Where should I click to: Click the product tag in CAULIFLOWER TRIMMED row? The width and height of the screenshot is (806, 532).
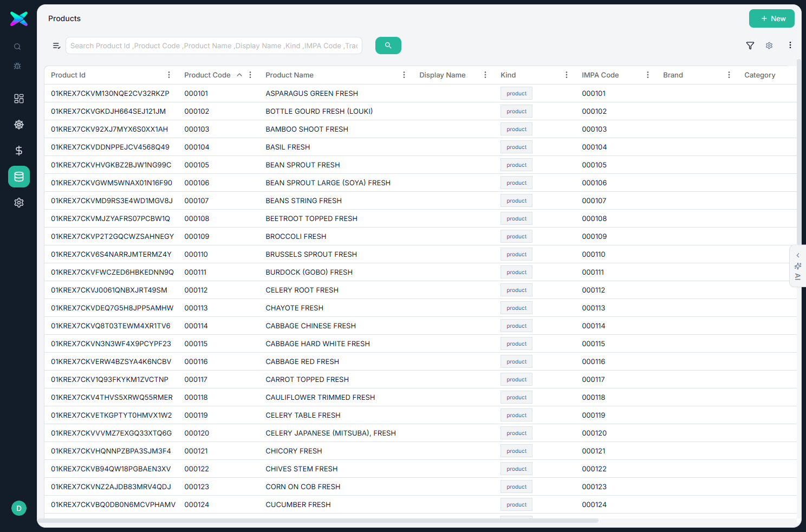[x=516, y=397]
